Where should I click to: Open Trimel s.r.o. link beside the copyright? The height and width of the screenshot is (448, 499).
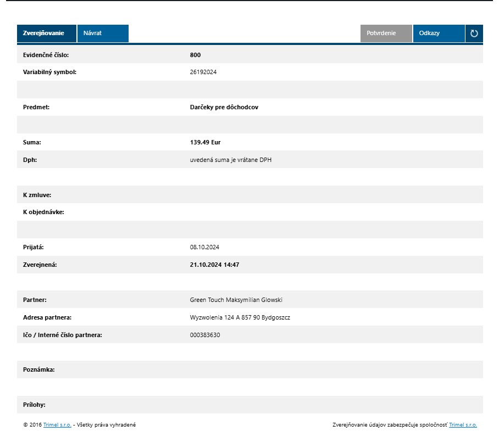coord(57,425)
